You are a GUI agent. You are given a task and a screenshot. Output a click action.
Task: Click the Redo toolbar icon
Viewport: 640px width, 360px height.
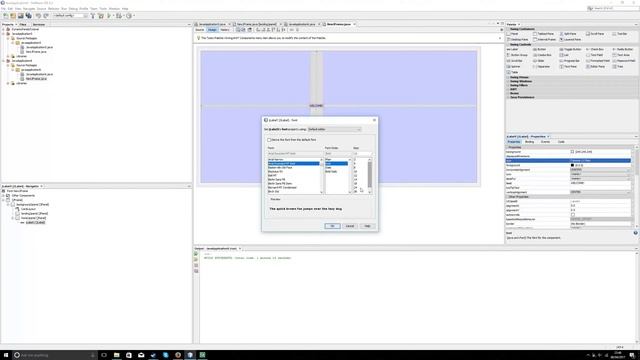tap(46, 16)
